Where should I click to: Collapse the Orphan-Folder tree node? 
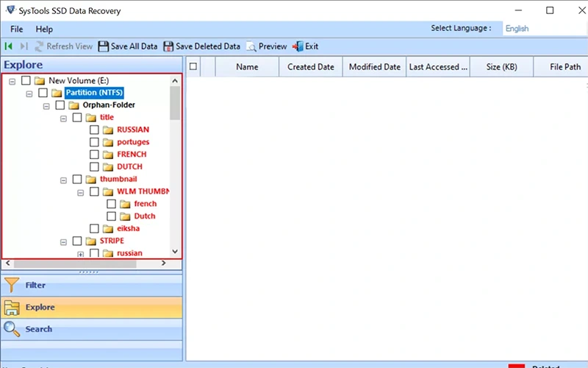click(x=46, y=106)
